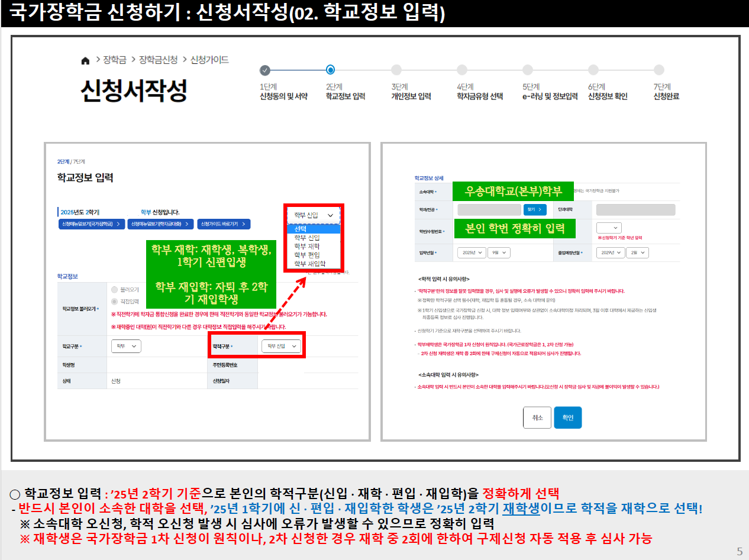Click the 신청일자 field label
The image size is (749, 560).
tap(221, 381)
